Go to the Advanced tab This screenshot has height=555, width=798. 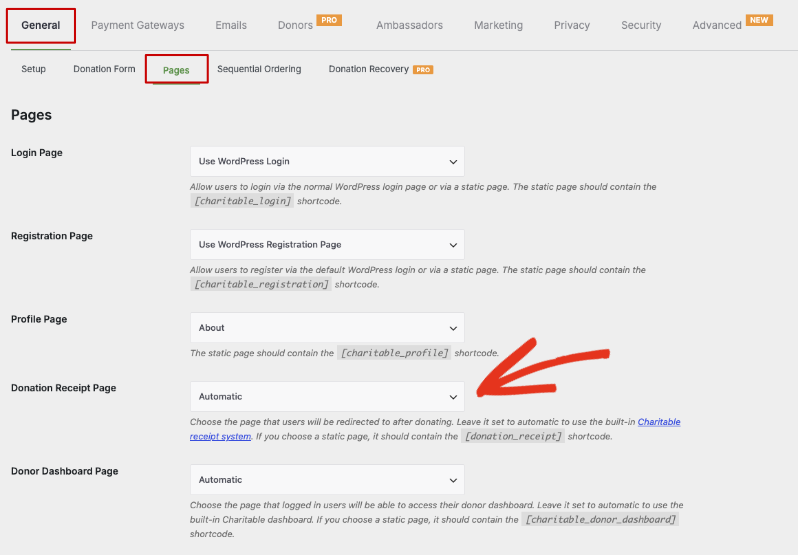717,25
